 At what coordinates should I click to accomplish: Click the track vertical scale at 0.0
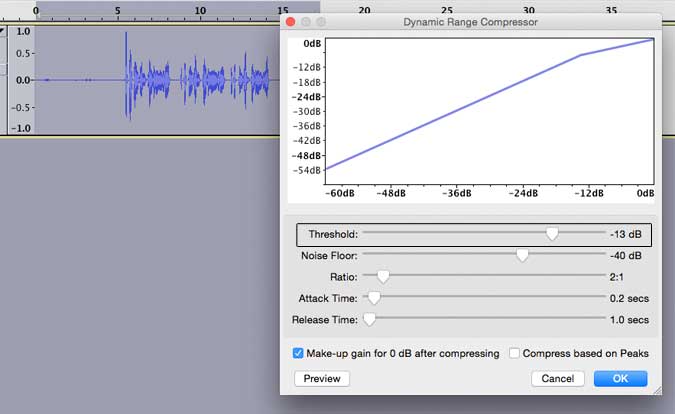[x=23, y=80]
